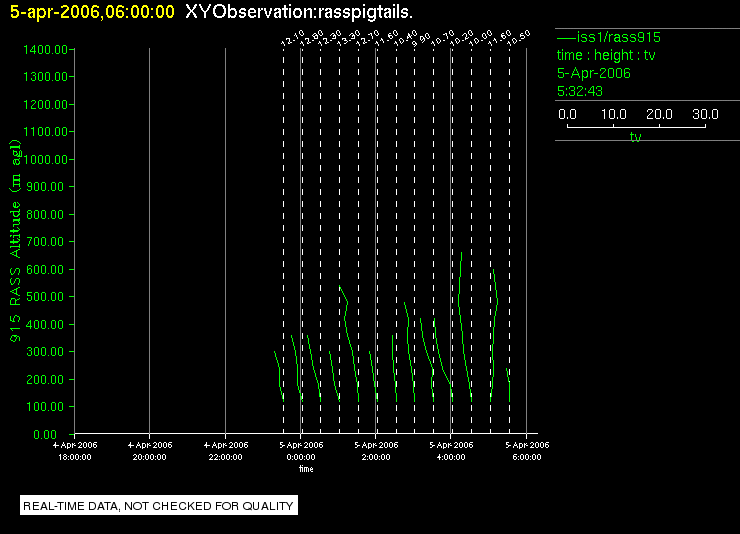This screenshot has width=740, height=534.
Task: Click the 'tv' label under the scale bar
Action: (x=636, y=137)
